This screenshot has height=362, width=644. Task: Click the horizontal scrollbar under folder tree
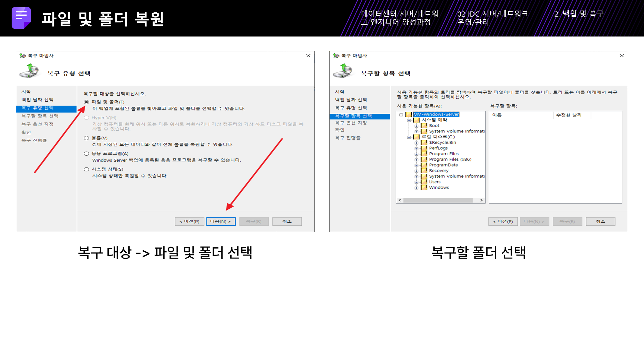tap(438, 200)
